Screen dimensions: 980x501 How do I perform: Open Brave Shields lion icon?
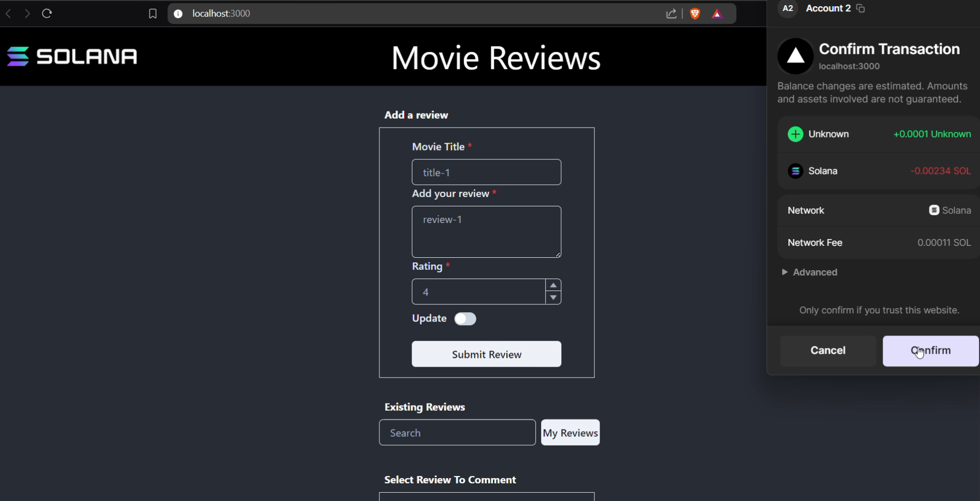click(695, 13)
